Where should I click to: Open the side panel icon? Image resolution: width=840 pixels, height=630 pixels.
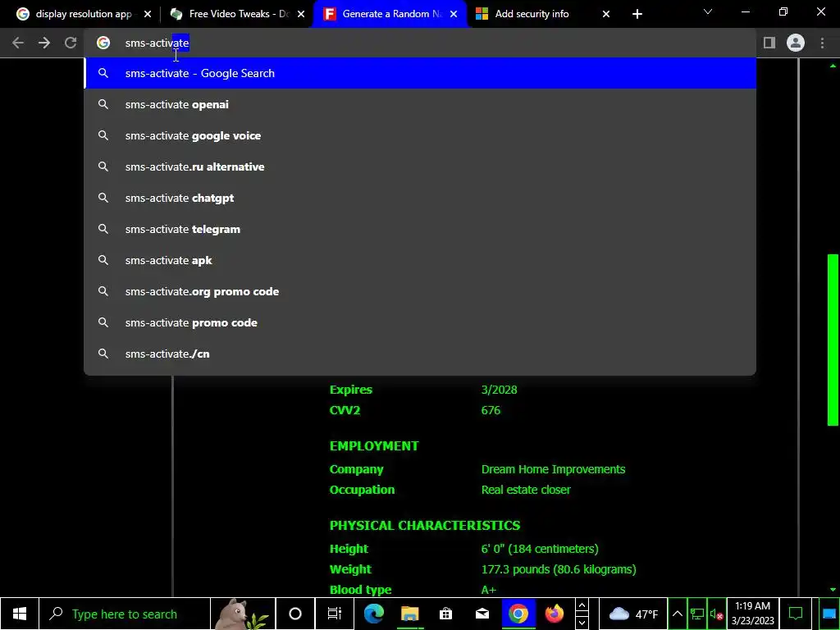coord(769,43)
